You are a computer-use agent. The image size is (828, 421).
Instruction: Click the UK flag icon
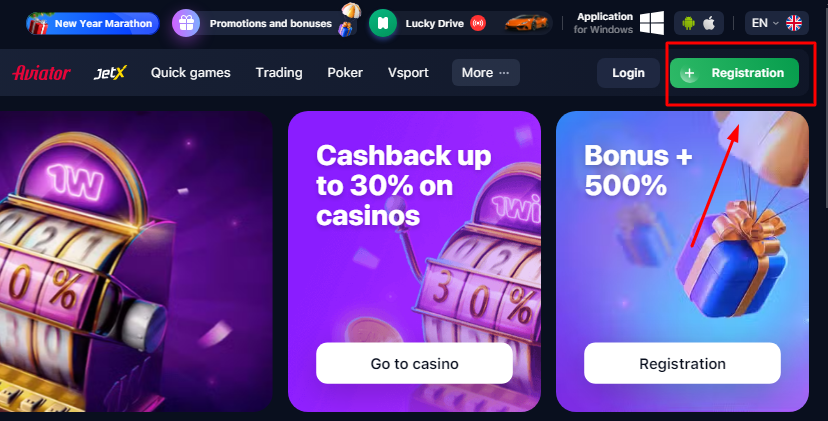(794, 23)
